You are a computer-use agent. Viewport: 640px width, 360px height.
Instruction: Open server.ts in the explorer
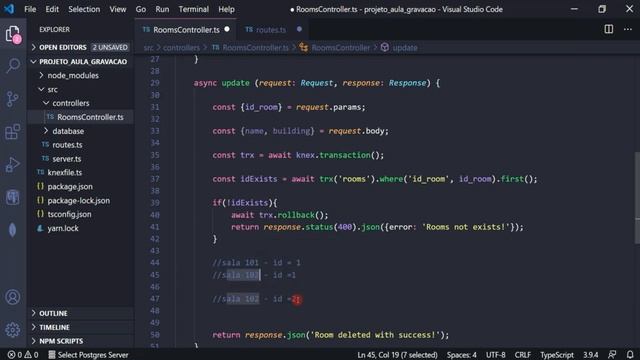click(x=67, y=159)
